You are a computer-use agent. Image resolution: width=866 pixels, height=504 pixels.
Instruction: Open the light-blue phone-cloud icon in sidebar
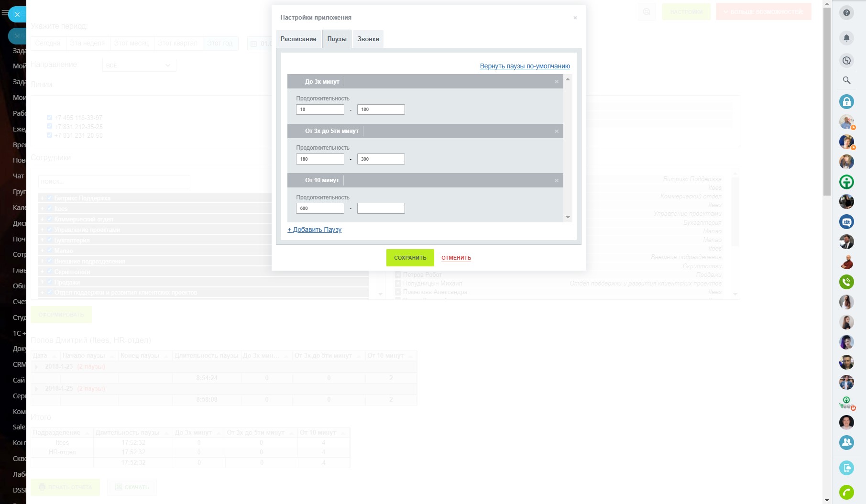[x=846, y=468]
